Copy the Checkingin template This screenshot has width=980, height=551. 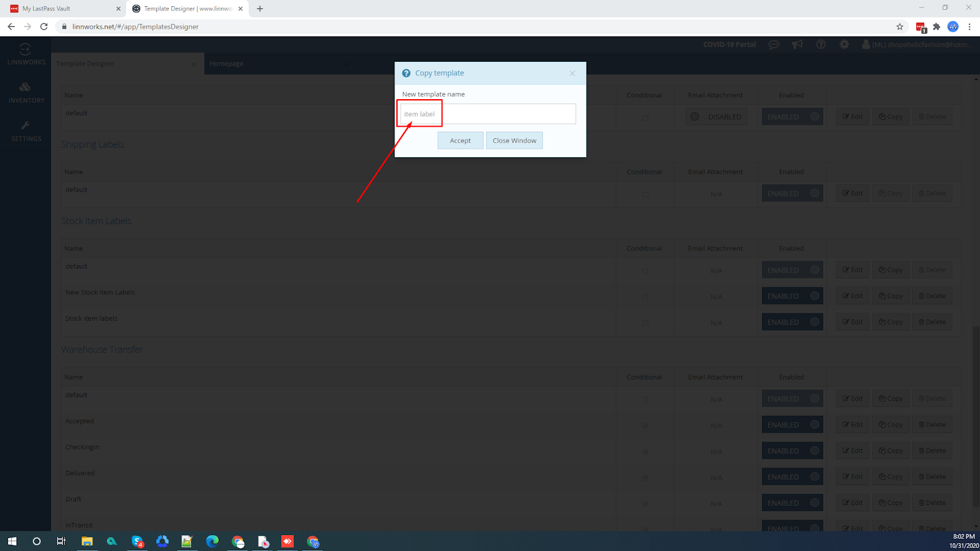[x=891, y=451]
